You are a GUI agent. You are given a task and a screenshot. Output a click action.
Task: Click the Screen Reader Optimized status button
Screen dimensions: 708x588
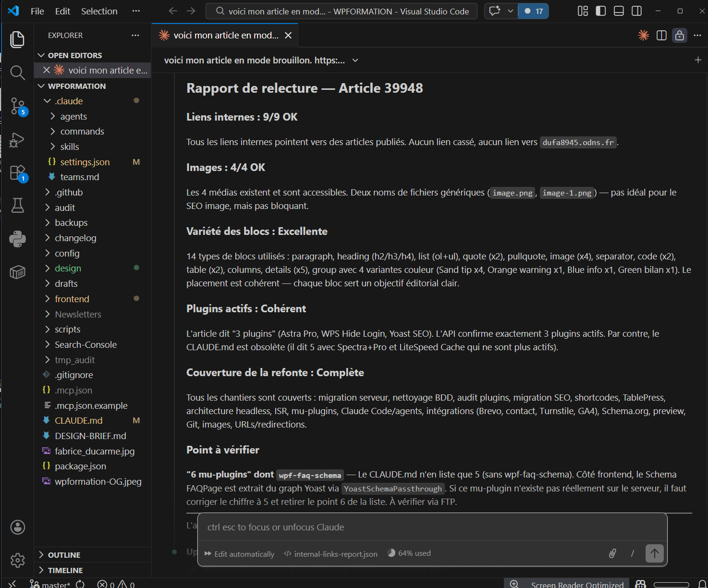pyautogui.click(x=575, y=584)
